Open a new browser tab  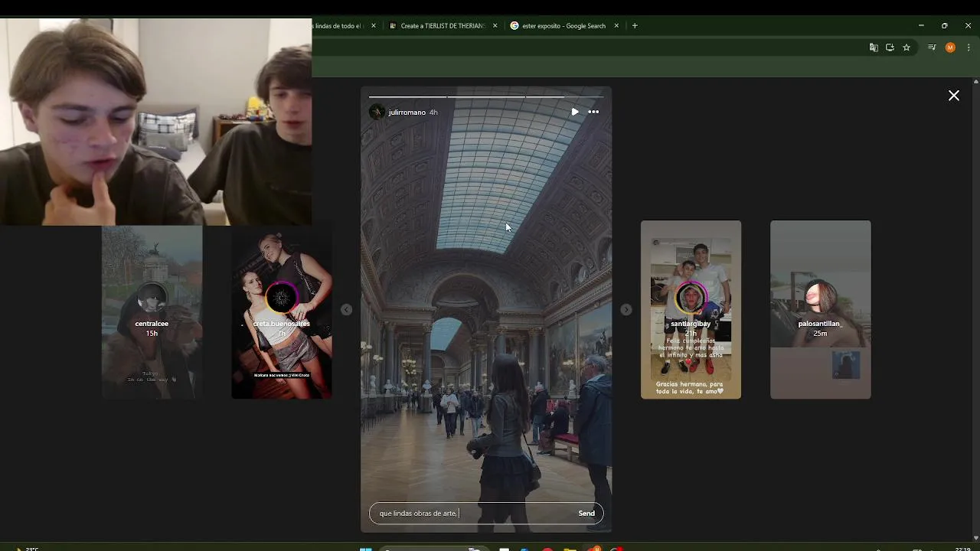[635, 25]
